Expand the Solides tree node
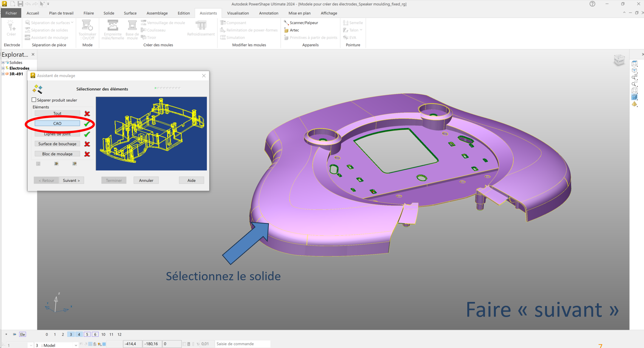This screenshot has height=348, width=644. (x=3, y=63)
